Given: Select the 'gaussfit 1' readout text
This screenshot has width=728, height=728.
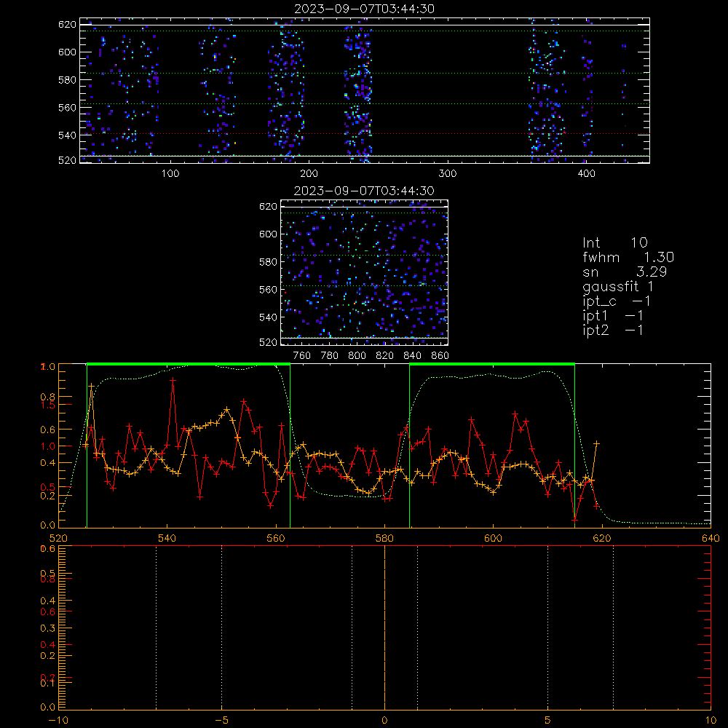Looking at the screenshot, I should click(x=618, y=287).
